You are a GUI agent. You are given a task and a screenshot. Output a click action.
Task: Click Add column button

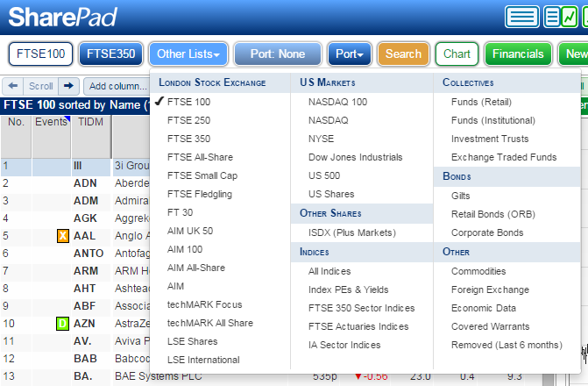pos(117,86)
